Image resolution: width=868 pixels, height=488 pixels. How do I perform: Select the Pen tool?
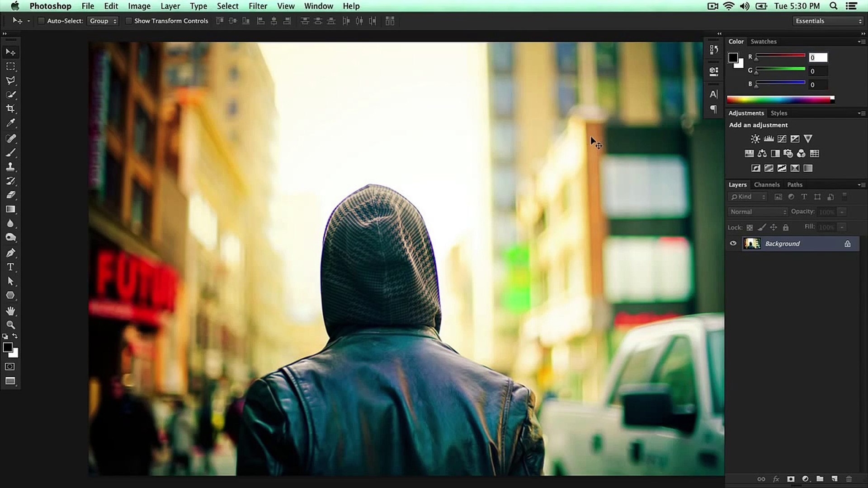tap(10, 253)
